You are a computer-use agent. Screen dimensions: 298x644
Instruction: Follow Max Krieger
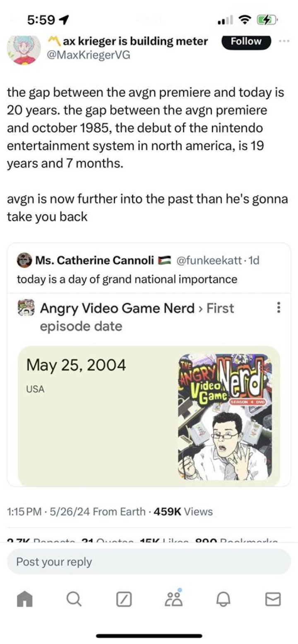click(x=246, y=41)
